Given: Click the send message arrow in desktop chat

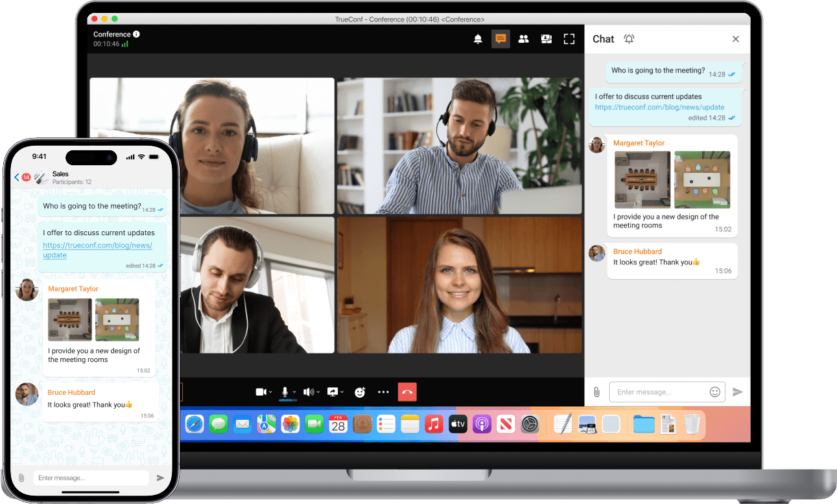Looking at the screenshot, I should pyautogui.click(x=737, y=392).
